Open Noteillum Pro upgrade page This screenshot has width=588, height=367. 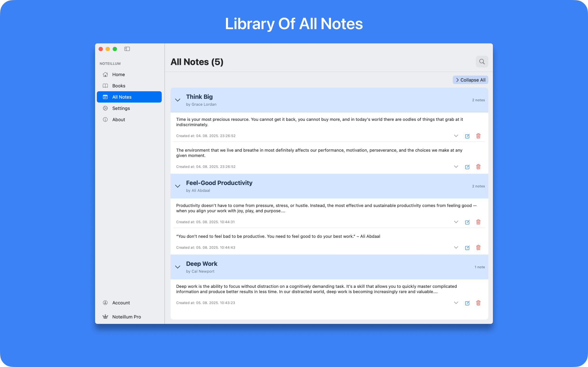click(x=126, y=317)
